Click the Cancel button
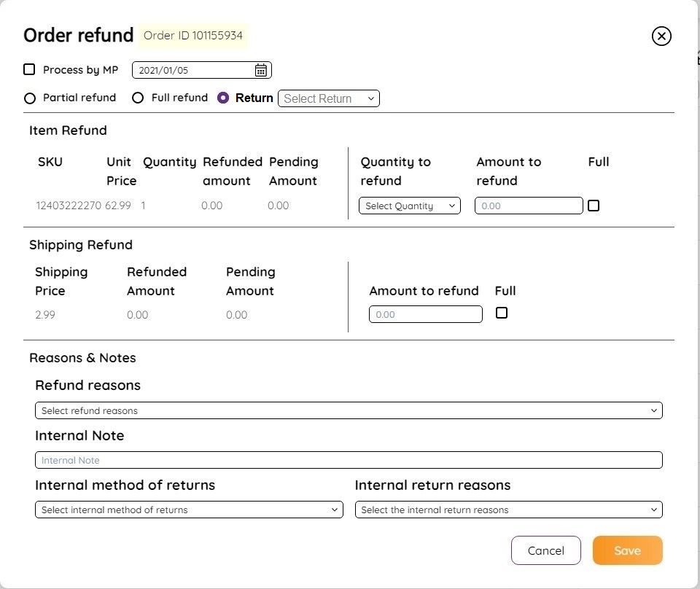Screen dimensions: 700x589 (x=545, y=550)
